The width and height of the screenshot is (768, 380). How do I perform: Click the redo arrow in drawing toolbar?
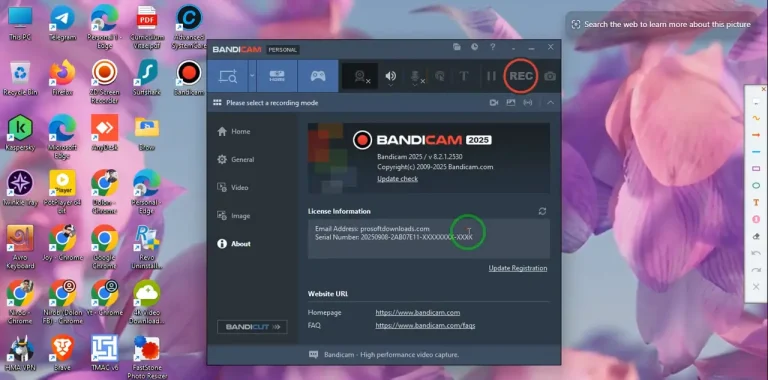click(x=756, y=270)
